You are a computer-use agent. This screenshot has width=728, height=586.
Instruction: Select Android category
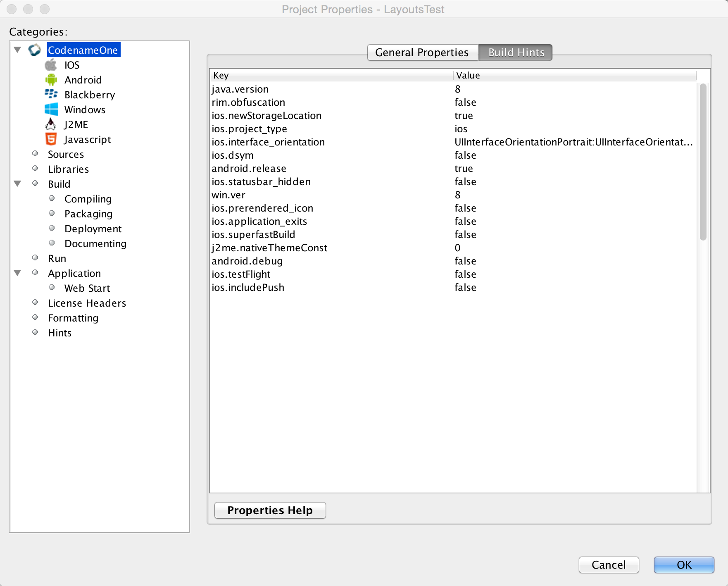pyautogui.click(x=83, y=80)
